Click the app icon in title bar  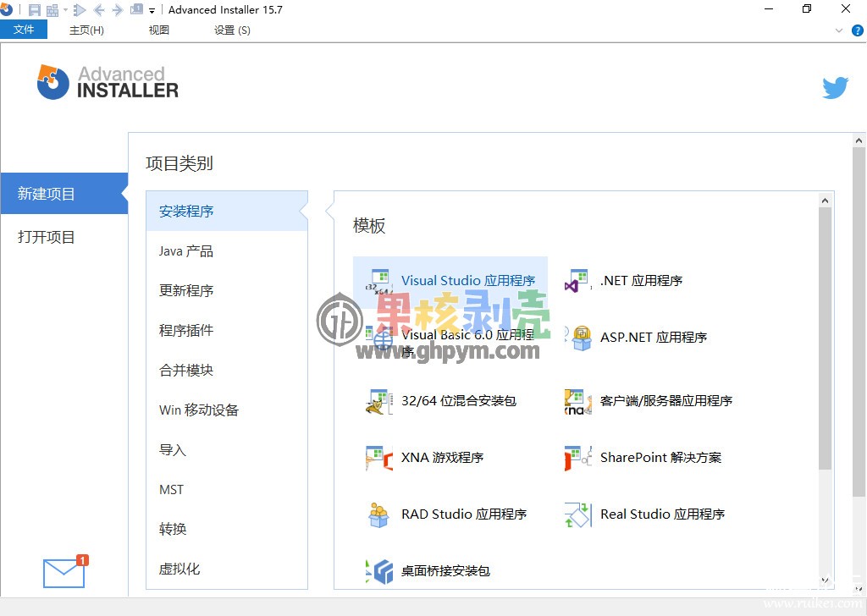(6, 9)
